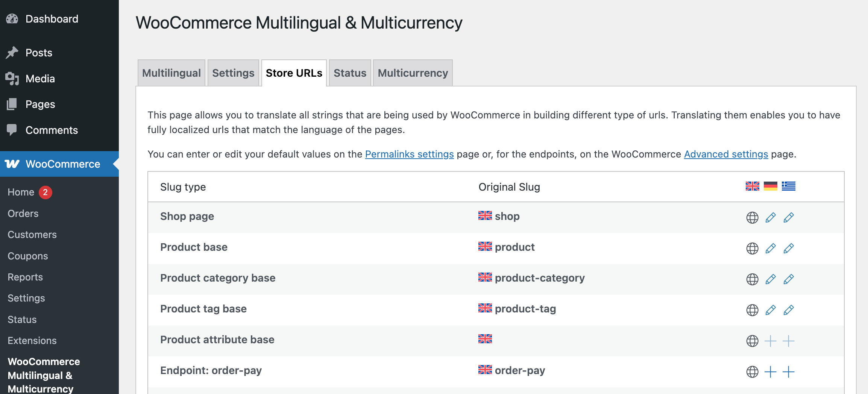This screenshot has width=868, height=394.
Task: Edit German translation for Shop page slug
Action: [x=771, y=217]
